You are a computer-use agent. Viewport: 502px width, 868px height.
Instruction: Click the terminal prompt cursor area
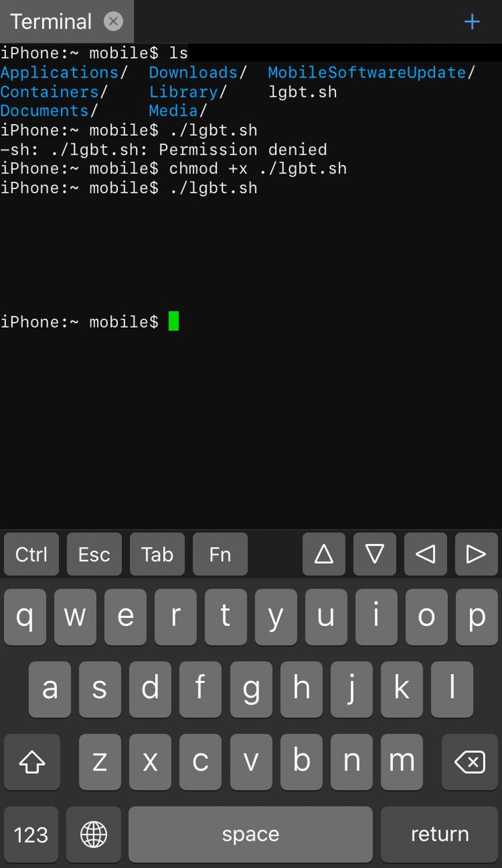click(x=173, y=321)
